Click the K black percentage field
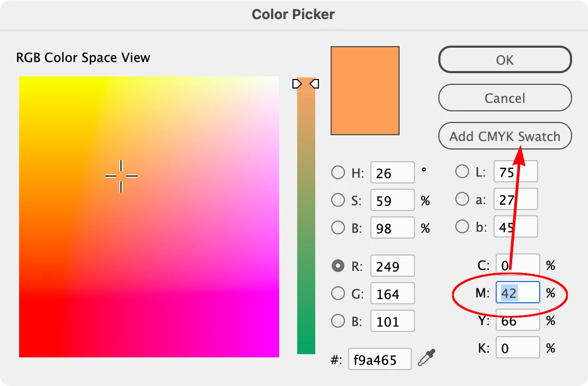This screenshot has height=386, width=588. click(x=517, y=348)
